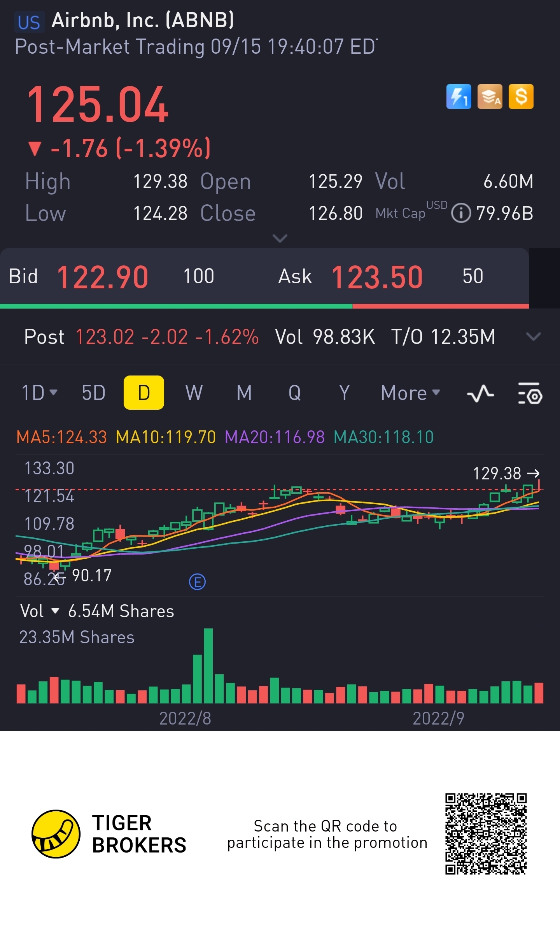Switch to the Y yearly chart tab
560x937 pixels.
pyautogui.click(x=344, y=393)
